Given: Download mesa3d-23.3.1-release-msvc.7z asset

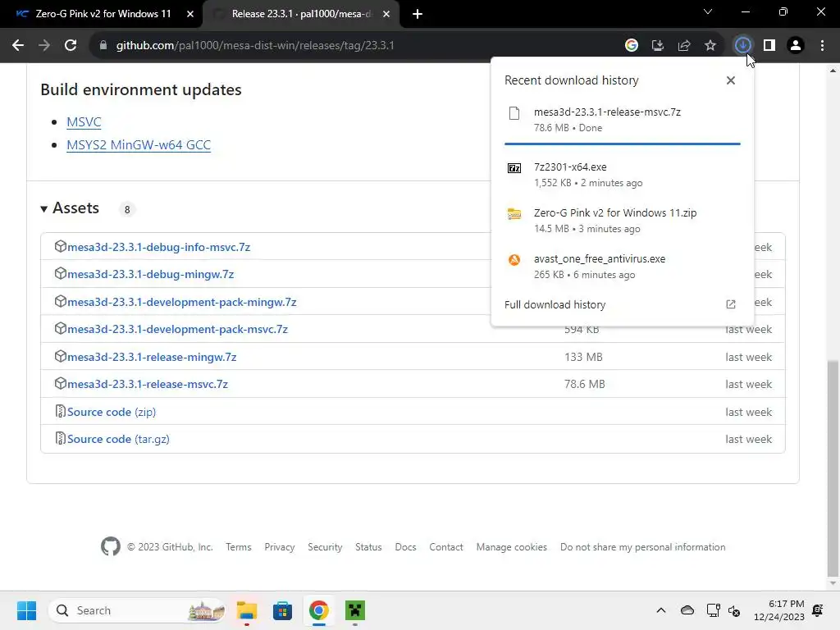Looking at the screenshot, I should (x=148, y=384).
